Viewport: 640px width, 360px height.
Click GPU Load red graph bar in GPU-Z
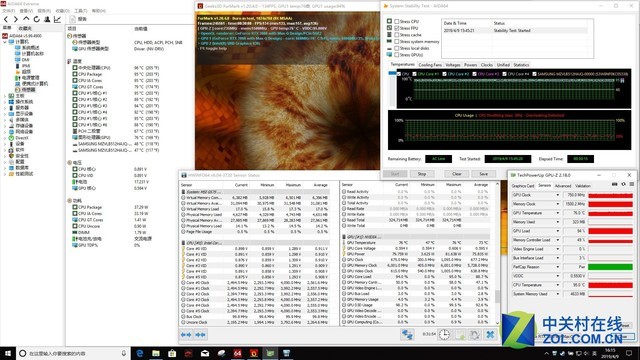pos(610,231)
